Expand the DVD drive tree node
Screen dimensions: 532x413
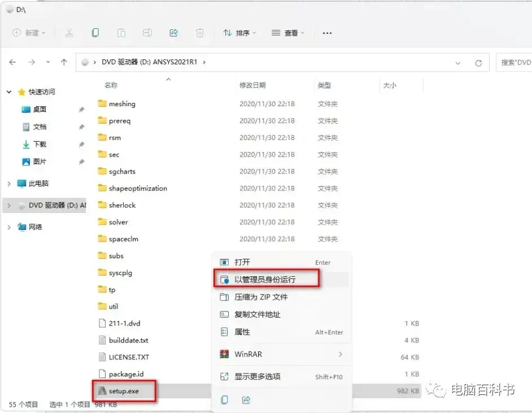coord(9,205)
